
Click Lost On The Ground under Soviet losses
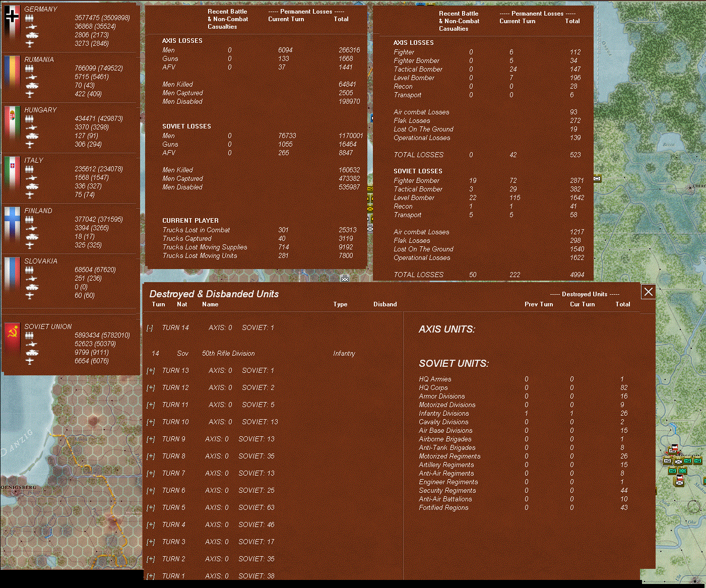(423, 249)
